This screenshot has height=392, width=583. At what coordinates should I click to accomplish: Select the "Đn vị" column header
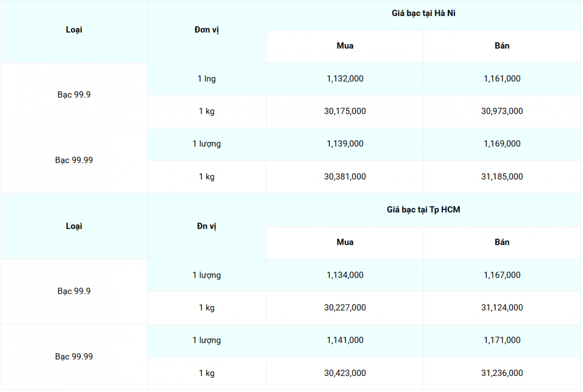206,226
